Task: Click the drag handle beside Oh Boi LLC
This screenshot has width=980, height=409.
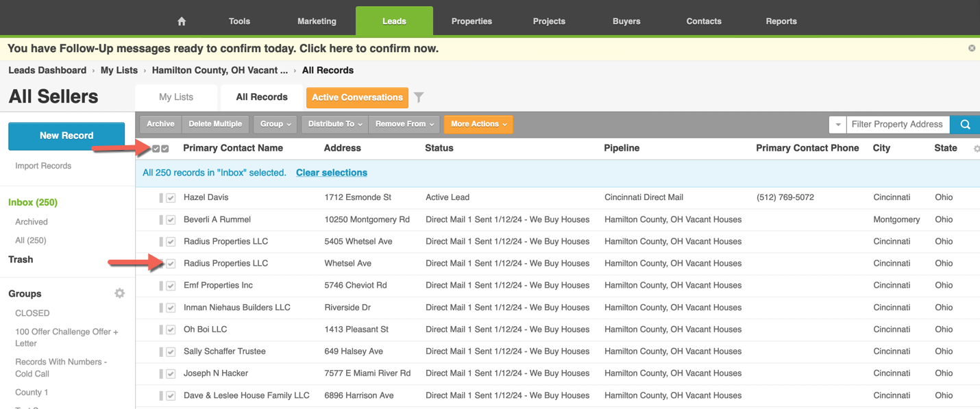Action: coord(161,330)
